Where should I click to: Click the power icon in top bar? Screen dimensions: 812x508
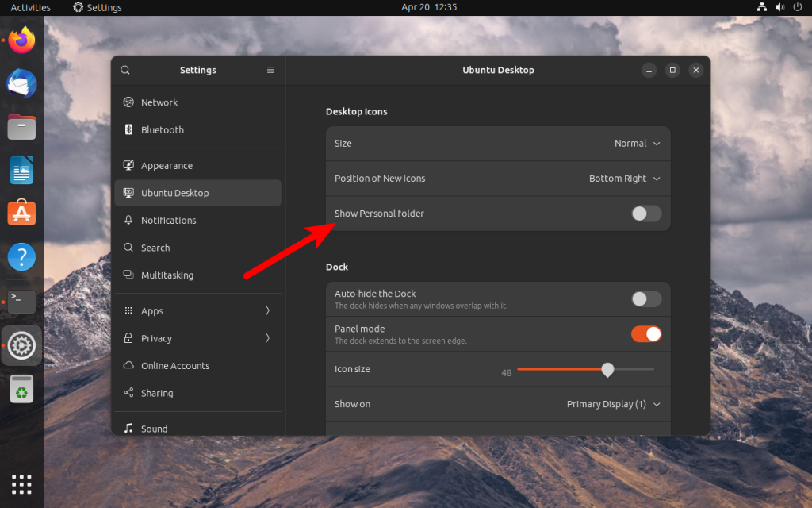click(x=798, y=7)
